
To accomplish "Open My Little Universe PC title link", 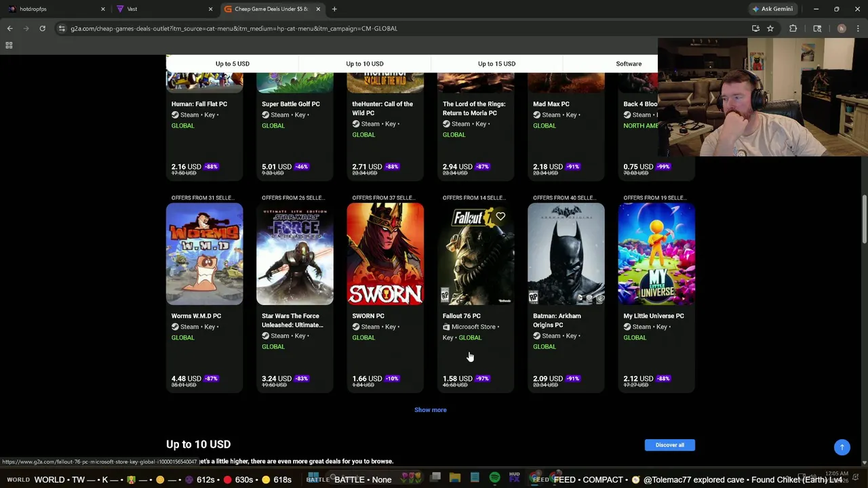I will pos(654,316).
